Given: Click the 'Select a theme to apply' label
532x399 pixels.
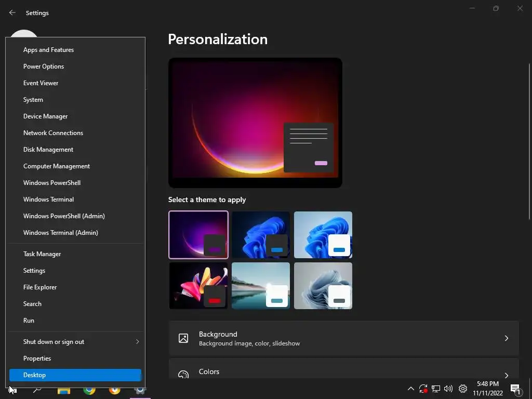Looking at the screenshot, I should (207, 200).
